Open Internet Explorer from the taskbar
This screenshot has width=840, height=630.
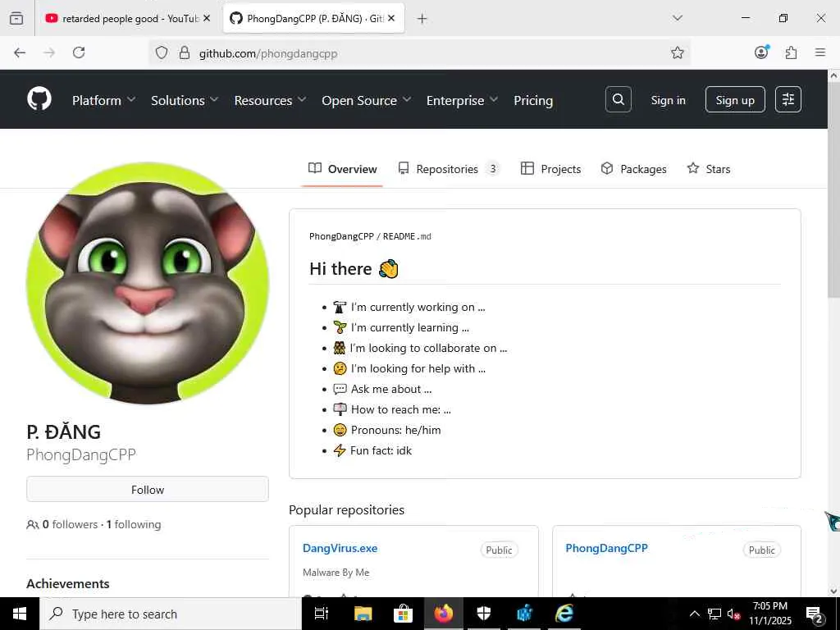click(564, 614)
